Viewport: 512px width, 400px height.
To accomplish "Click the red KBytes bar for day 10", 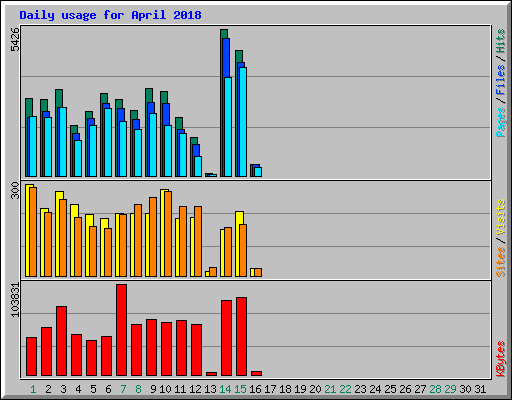I will point(166,349).
